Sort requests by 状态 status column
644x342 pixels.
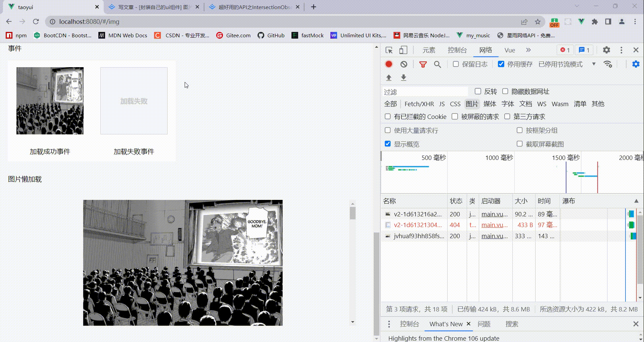[456, 201]
